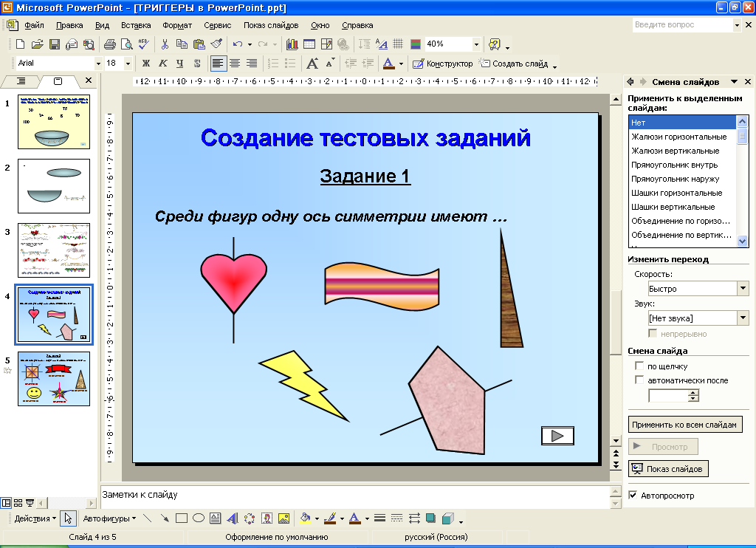Screen dimensions: 756x548
Task: Click the Insert Chart icon
Action: [x=292, y=44]
